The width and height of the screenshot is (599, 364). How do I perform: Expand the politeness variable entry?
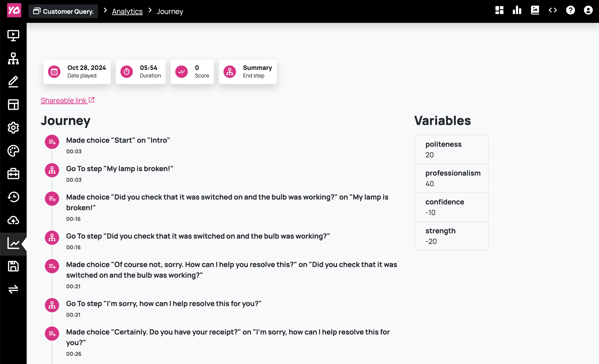[451, 149]
